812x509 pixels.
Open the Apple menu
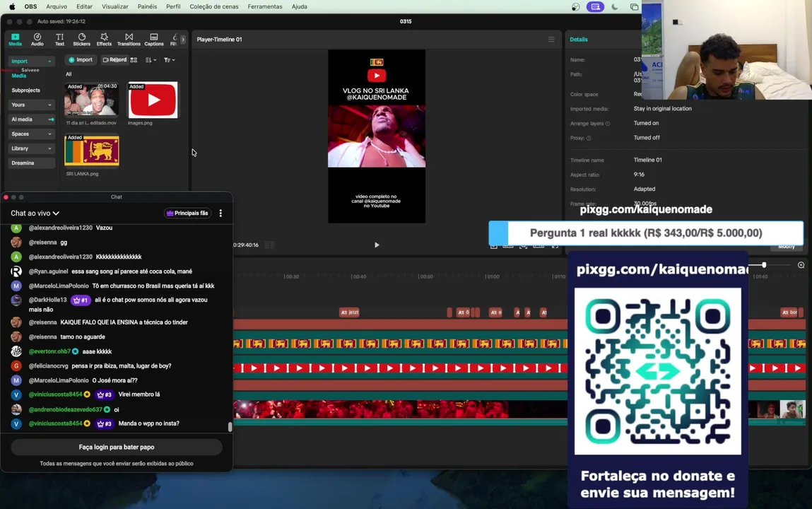pos(12,7)
